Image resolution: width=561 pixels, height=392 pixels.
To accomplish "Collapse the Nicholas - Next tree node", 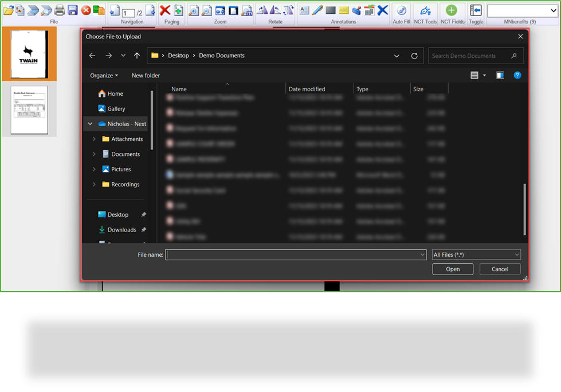I will click(x=90, y=124).
